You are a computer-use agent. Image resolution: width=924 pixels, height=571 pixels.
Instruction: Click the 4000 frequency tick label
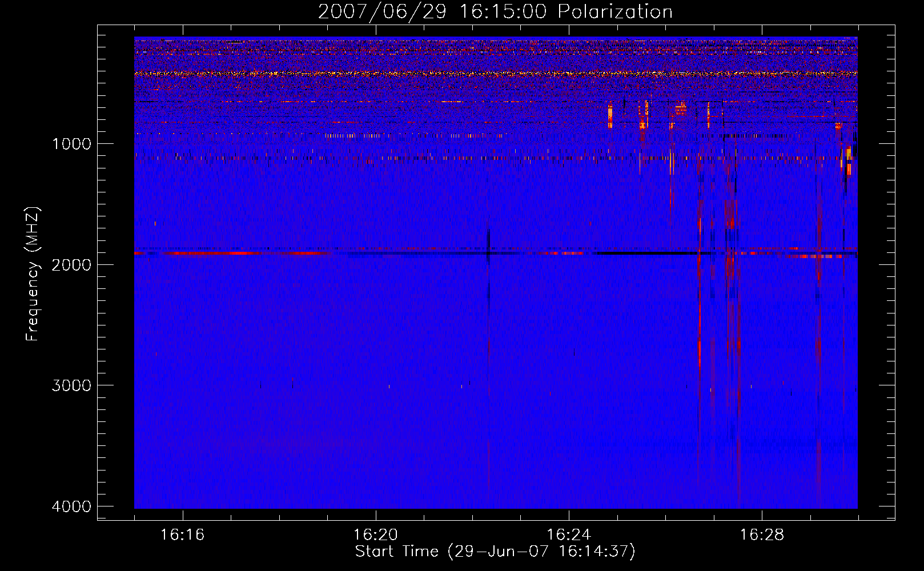click(x=71, y=506)
